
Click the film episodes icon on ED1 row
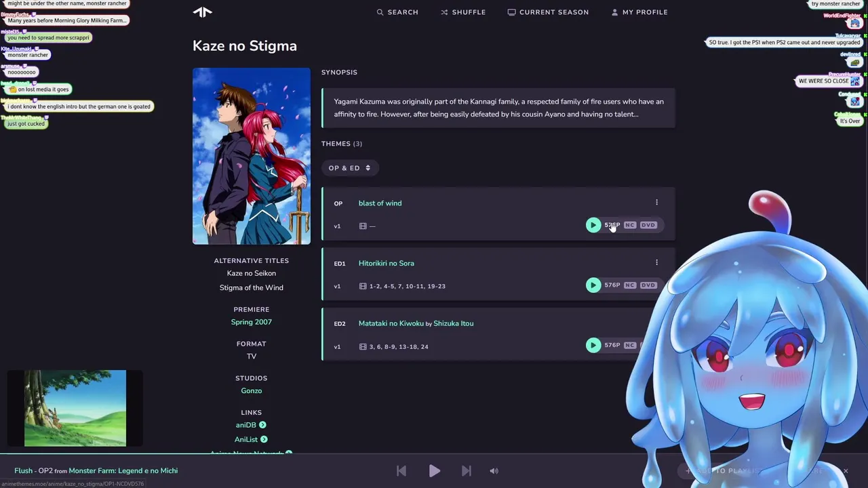coord(363,287)
